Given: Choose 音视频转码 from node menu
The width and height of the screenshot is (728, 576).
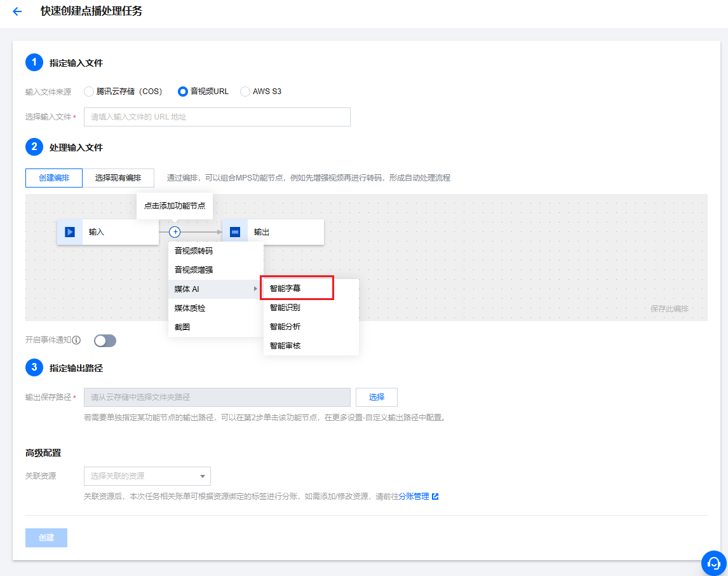Looking at the screenshot, I should [x=216, y=251].
